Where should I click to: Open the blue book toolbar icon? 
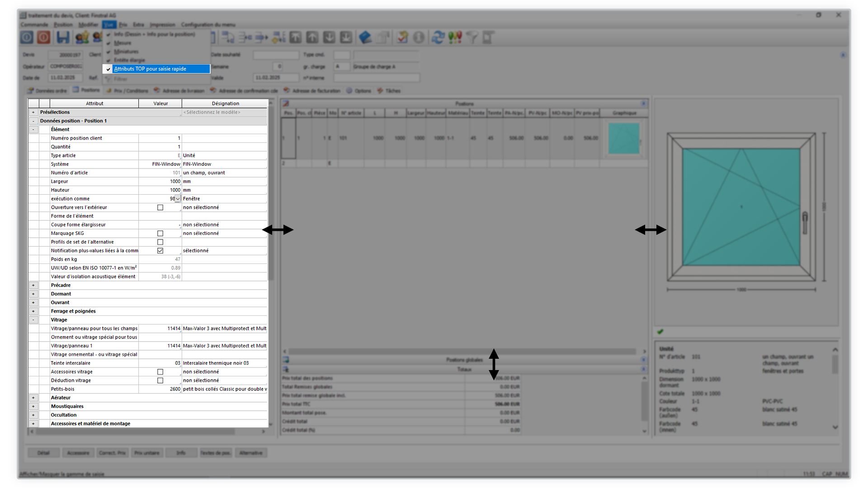(365, 37)
